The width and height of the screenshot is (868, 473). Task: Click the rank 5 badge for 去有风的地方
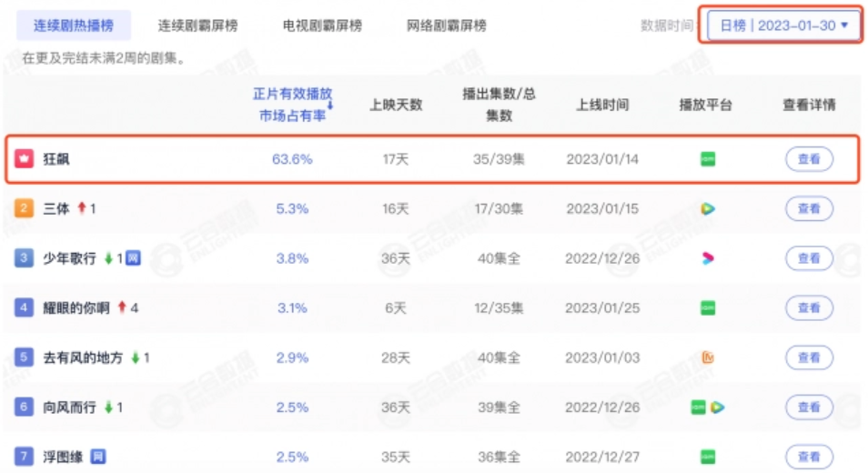(24, 357)
